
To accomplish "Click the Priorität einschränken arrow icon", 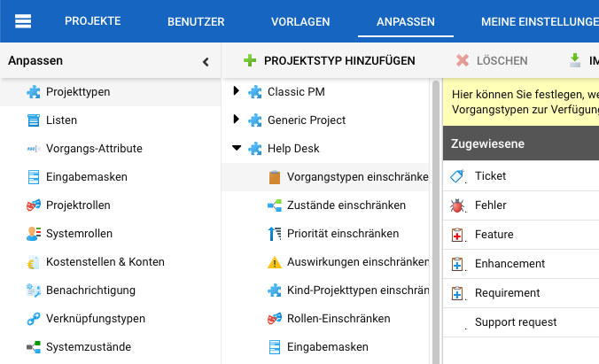I will pos(274,234).
